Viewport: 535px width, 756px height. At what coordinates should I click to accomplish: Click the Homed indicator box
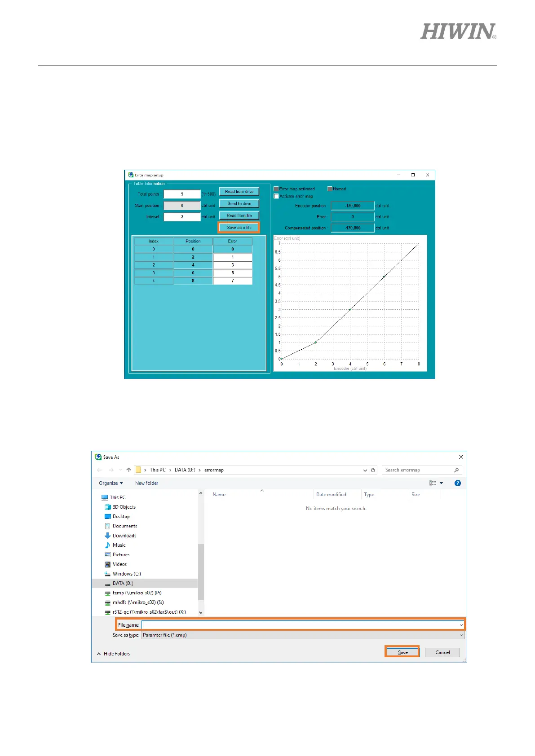(330, 189)
